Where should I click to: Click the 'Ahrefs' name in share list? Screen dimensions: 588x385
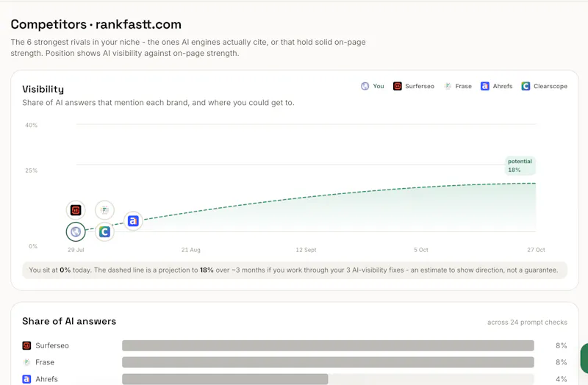pos(46,379)
